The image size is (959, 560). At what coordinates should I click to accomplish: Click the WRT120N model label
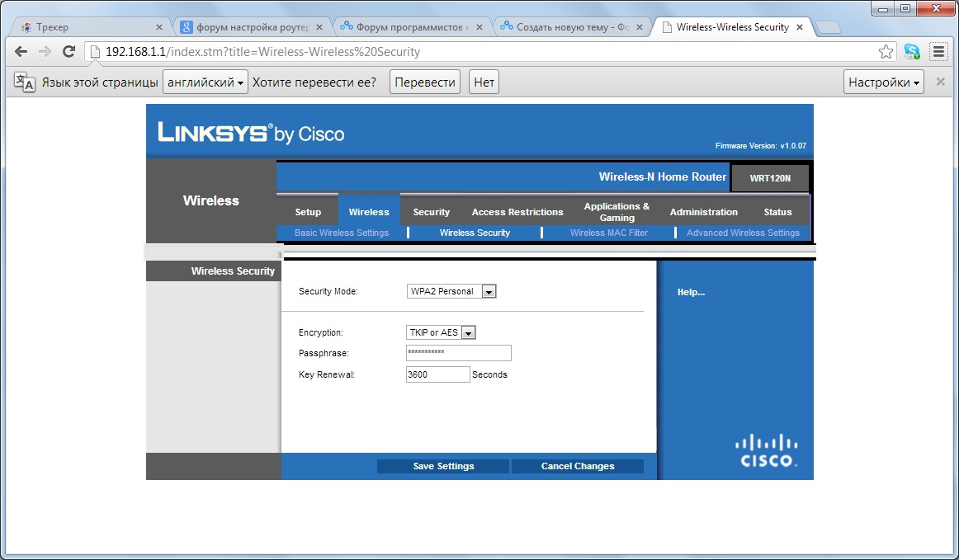(x=770, y=178)
